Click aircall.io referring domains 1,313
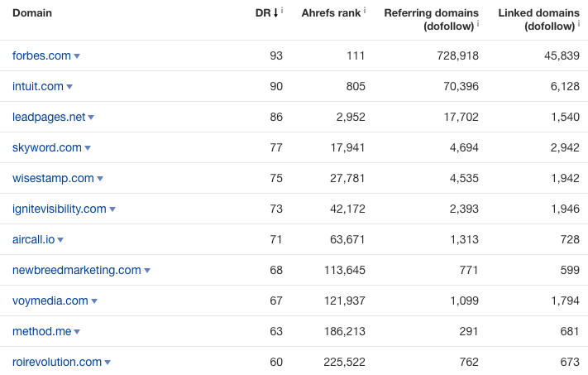The width and height of the screenshot is (588, 375). pos(465,239)
